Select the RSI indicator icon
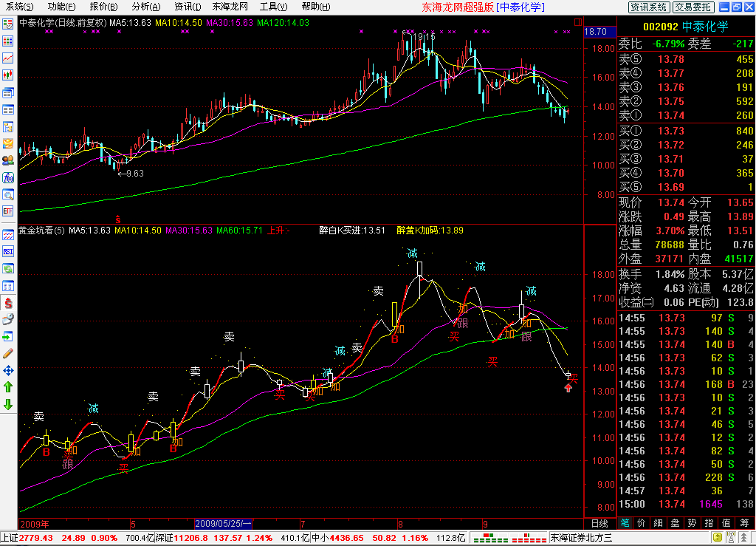The height and width of the screenshot is (546, 756). tap(7, 252)
